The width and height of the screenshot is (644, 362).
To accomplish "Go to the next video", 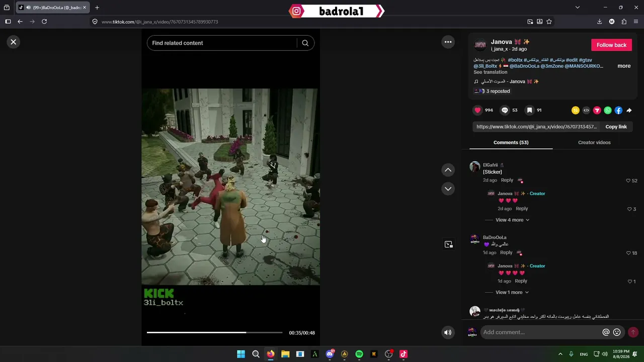I will (448, 189).
